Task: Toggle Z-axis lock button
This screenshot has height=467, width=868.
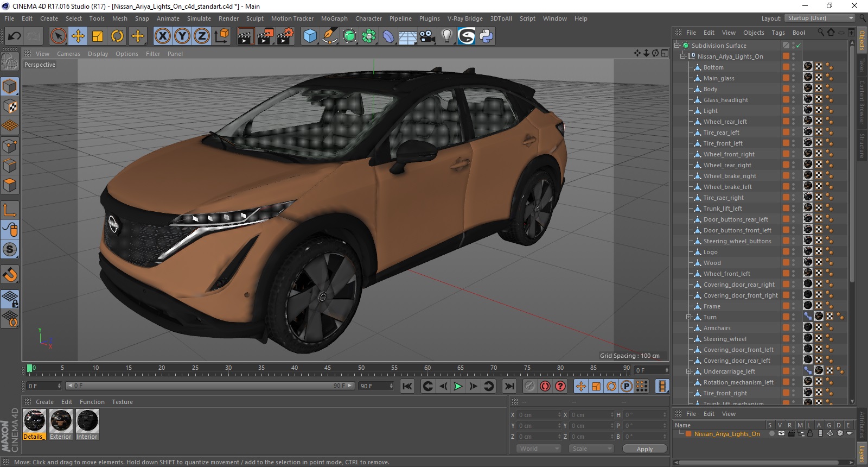Action: (x=201, y=36)
